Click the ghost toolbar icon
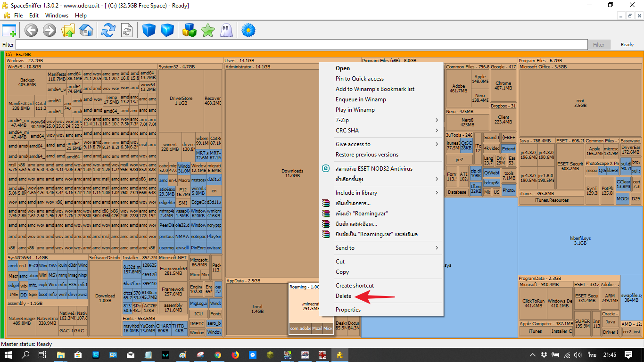Viewport: 644px width, 362px height. [226, 31]
